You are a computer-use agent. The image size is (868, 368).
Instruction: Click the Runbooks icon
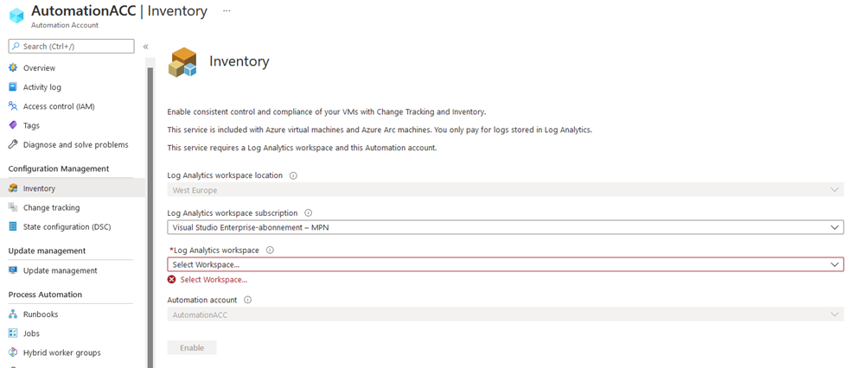tap(13, 314)
